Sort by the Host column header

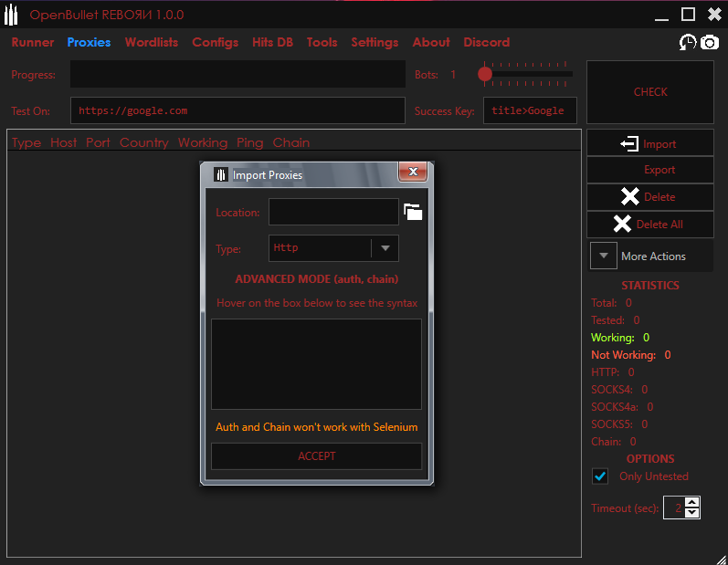pyautogui.click(x=64, y=142)
